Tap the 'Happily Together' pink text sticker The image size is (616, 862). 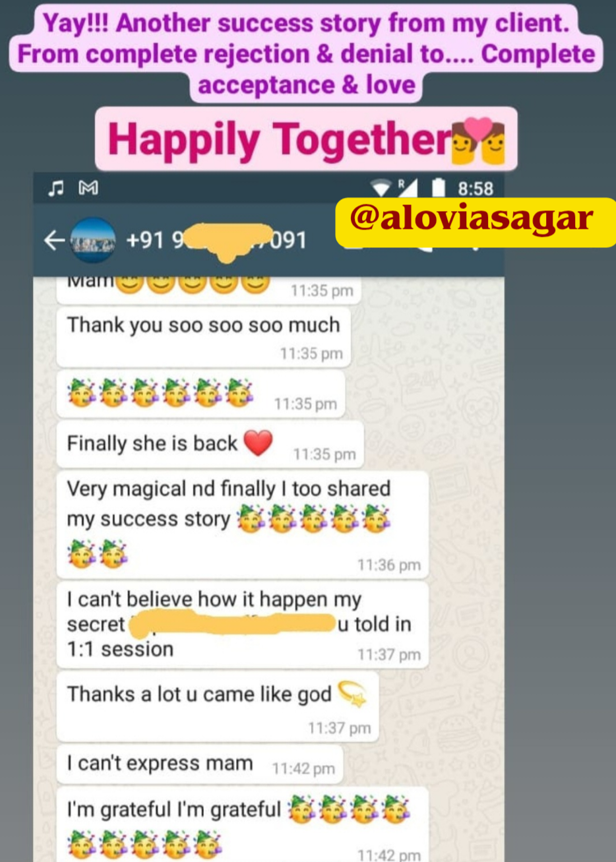(x=306, y=139)
